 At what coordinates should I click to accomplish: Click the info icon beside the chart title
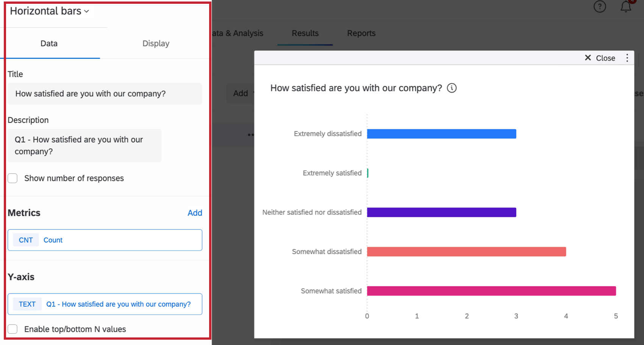pyautogui.click(x=452, y=88)
